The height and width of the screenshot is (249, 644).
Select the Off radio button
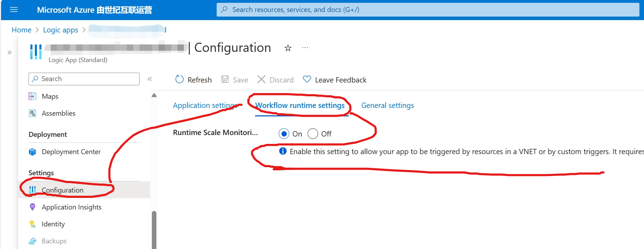313,134
